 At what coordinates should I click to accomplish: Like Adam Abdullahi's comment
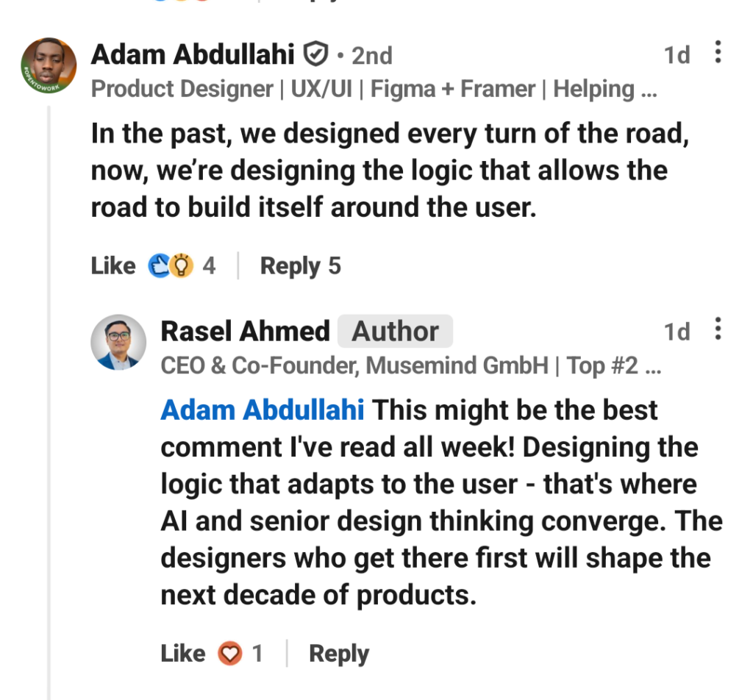[x=113, y=265]
